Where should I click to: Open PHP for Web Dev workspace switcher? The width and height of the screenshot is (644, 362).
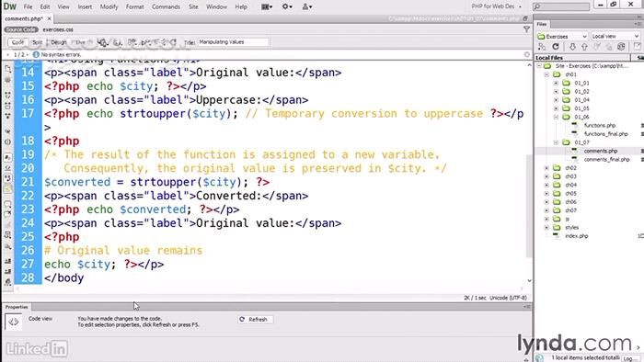(496, 6)
